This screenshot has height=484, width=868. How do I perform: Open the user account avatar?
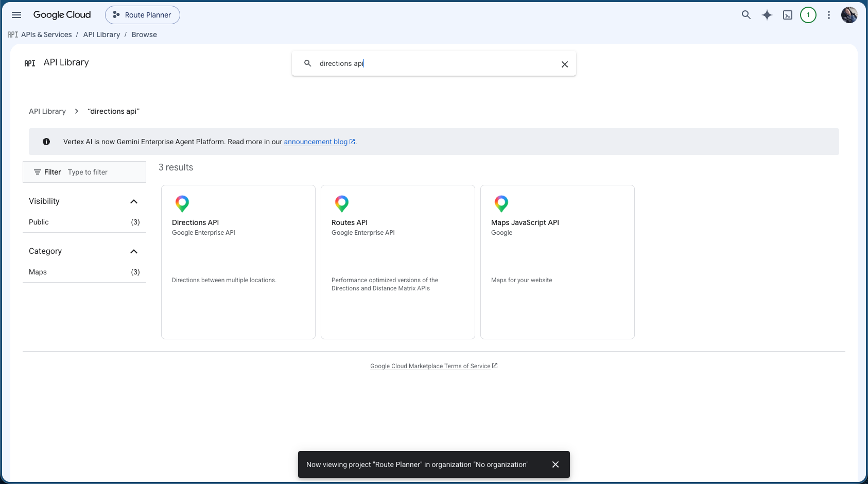coord(849,15)
